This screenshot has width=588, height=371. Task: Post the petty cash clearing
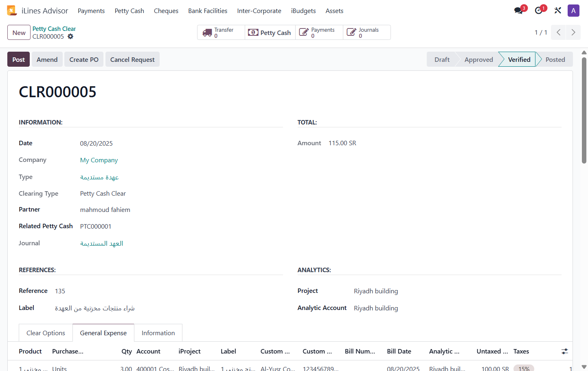19,59
